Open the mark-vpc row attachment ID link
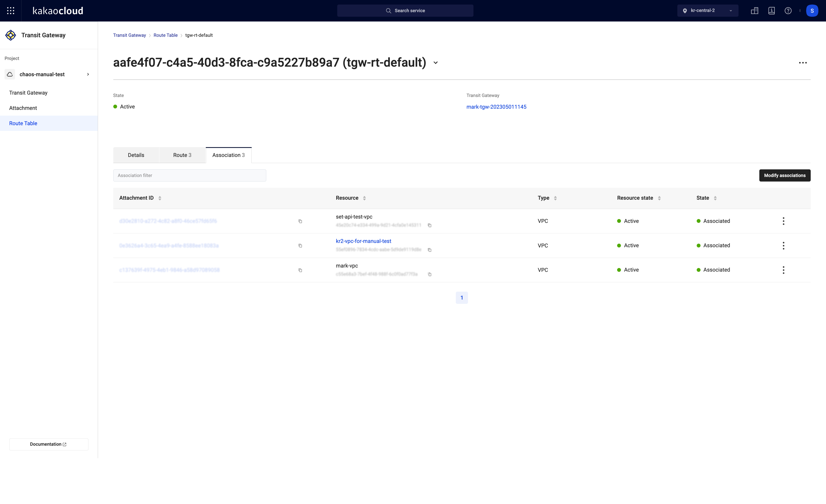 [x=169, y=270]
